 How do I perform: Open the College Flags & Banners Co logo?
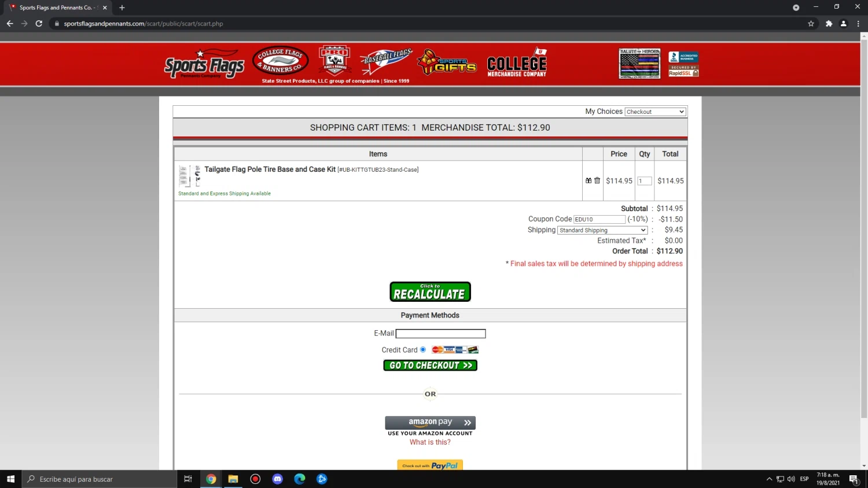click(x=281, y=61)
